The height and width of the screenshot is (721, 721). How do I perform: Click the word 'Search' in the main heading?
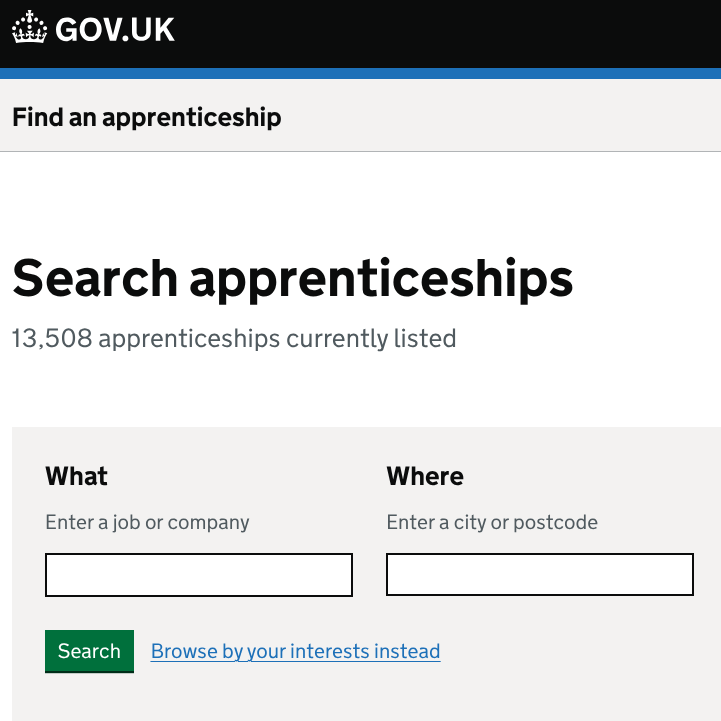coord(95,278)
